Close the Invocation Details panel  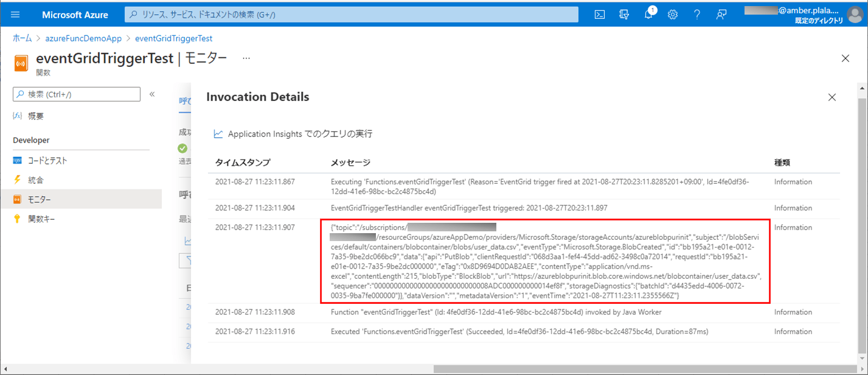tap(832, 97)
